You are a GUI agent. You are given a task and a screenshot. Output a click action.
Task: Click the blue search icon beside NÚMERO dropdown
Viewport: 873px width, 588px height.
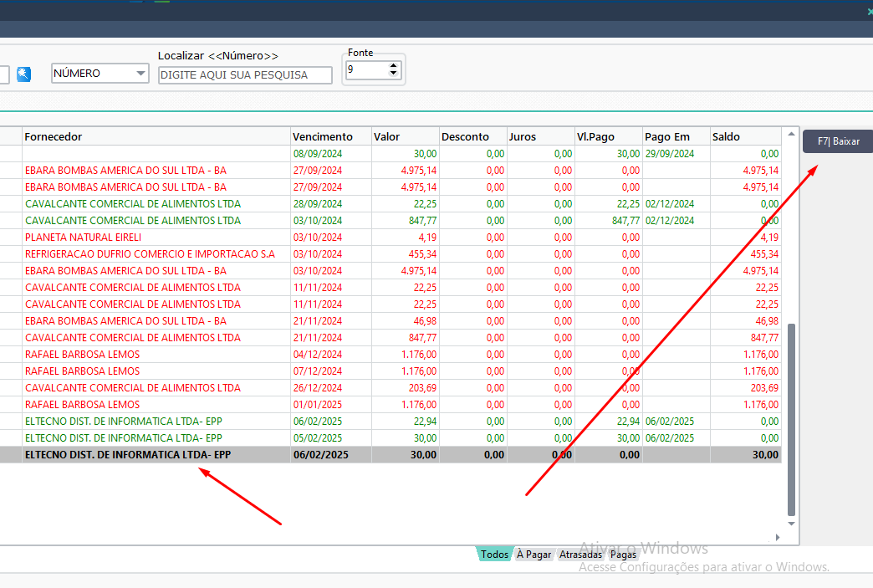tap(23, 74)
